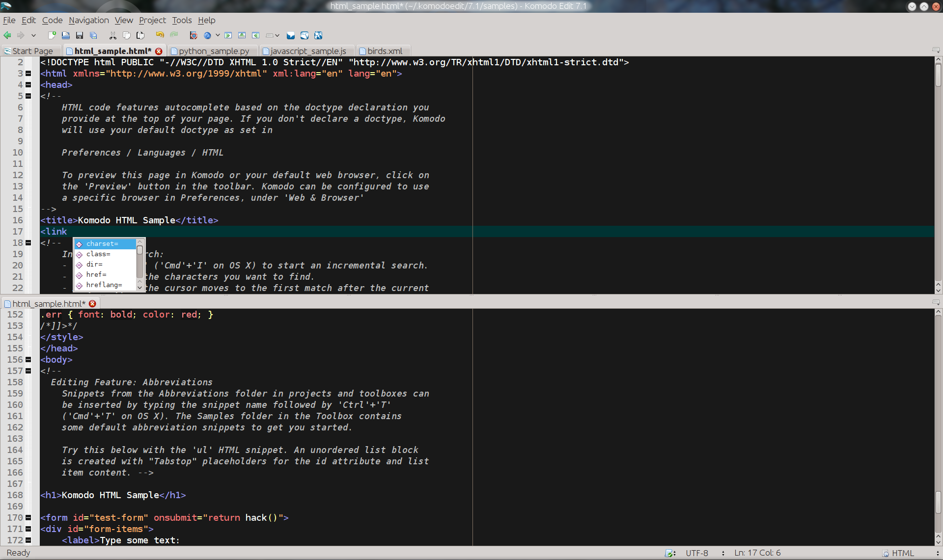Click the Save All toolbar icon
The width and height of the screenshot is (943, 560).
click(93, 35)
